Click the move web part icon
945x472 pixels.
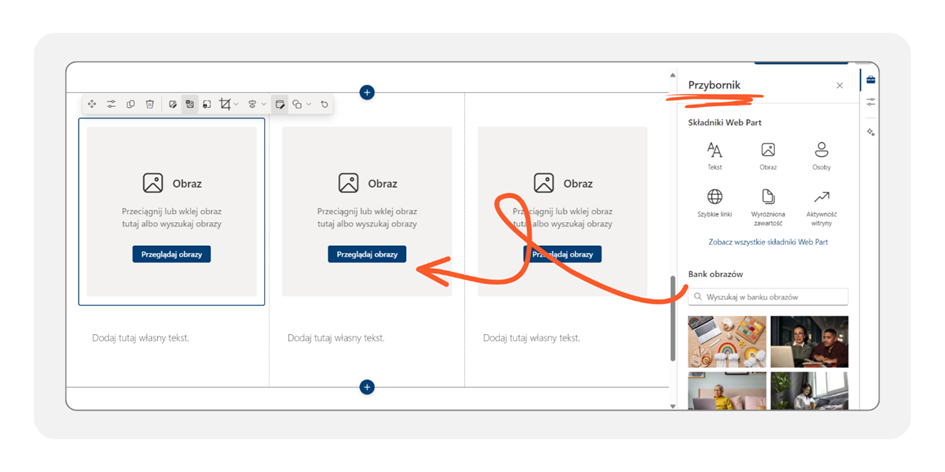pos(92,104)
